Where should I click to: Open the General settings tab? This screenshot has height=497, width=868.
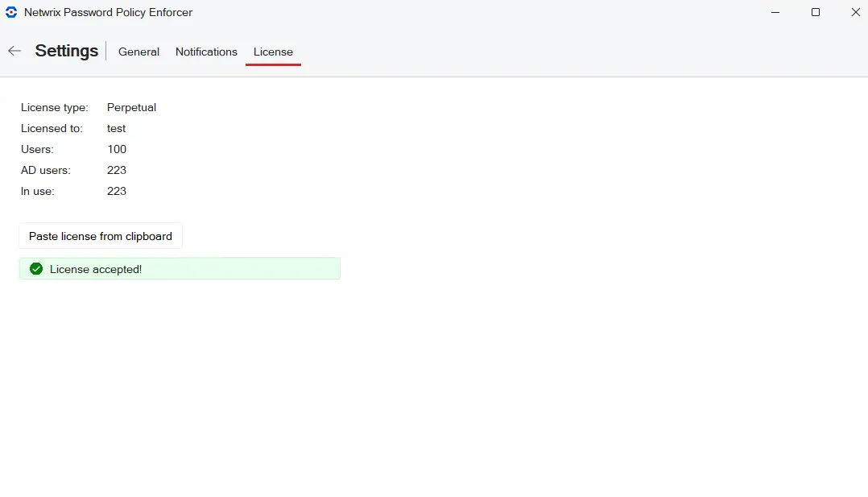[x=138, y=52]
